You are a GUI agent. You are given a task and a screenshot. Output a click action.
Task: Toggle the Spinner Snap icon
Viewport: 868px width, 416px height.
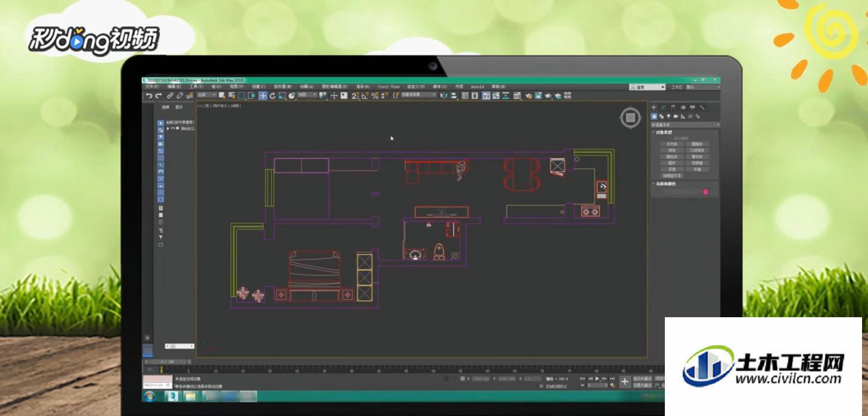pos(384,96)
